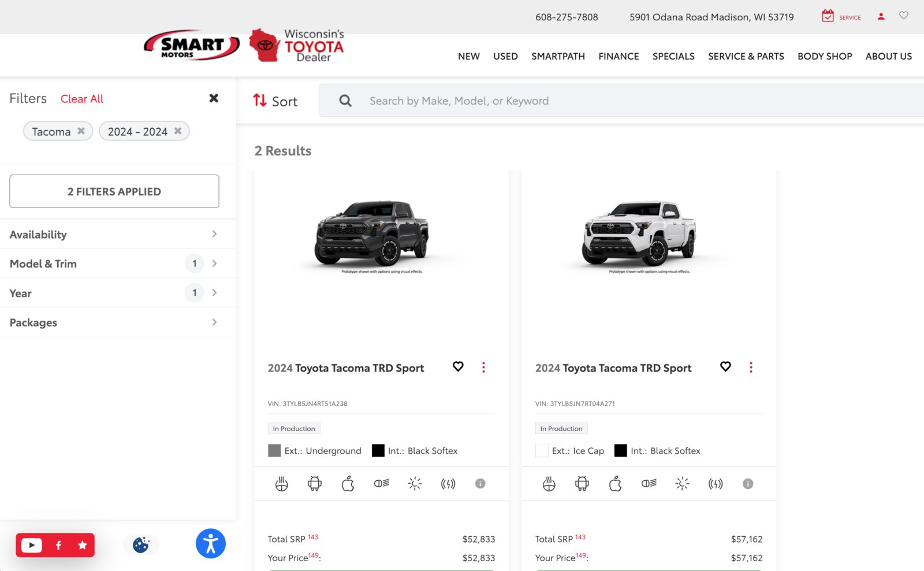Click Apple CarPlay icon on Underground Tacoma
The height and width of the screenshot is (571, 924).
point(348,484)
